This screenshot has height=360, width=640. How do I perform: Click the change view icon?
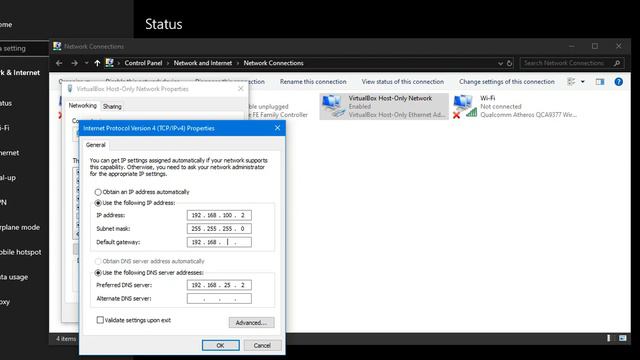pyautogui.click(x=571, y=82)
